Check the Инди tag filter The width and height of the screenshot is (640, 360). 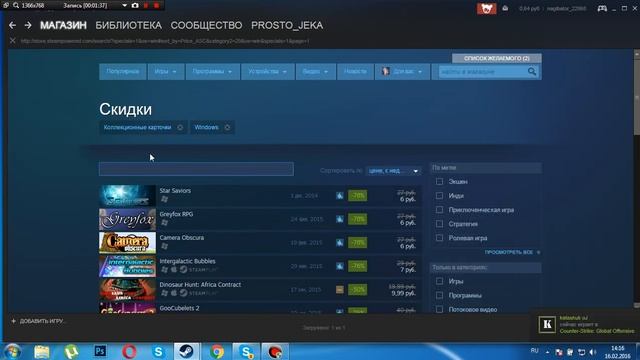(x=439, y=196)
